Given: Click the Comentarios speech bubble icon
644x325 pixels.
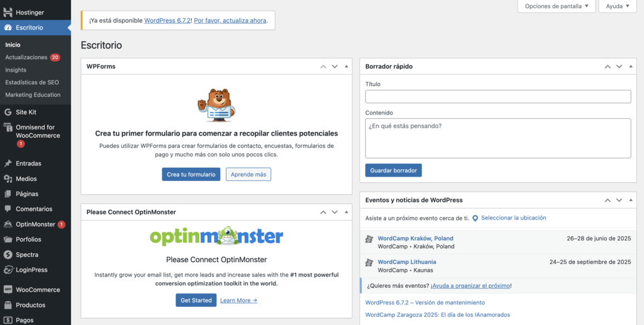Looking at the screenshot, I should (8, 209).
